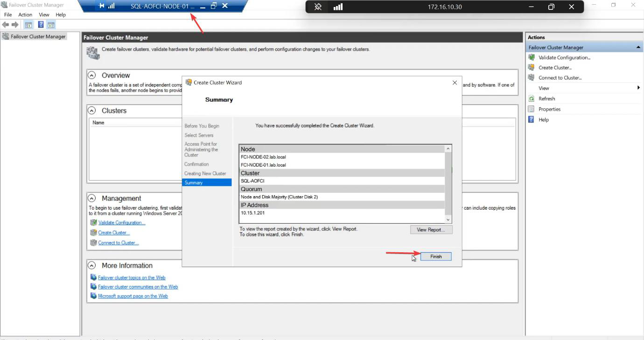Click the Show/Hide Action Pane icon
644x340 pixels.
[51, 25]
